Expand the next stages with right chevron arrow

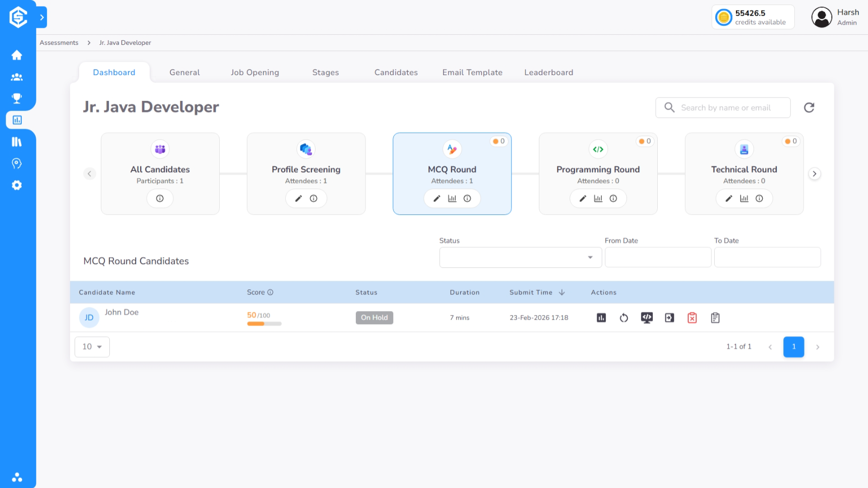[x=815, y=173]
